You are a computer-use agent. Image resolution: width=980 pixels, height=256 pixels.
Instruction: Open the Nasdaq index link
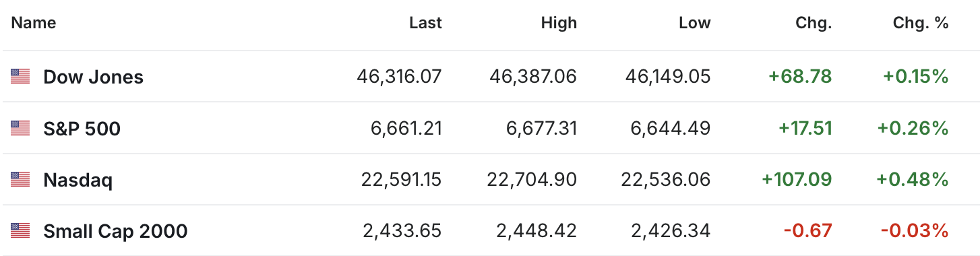tap(78, 180)
